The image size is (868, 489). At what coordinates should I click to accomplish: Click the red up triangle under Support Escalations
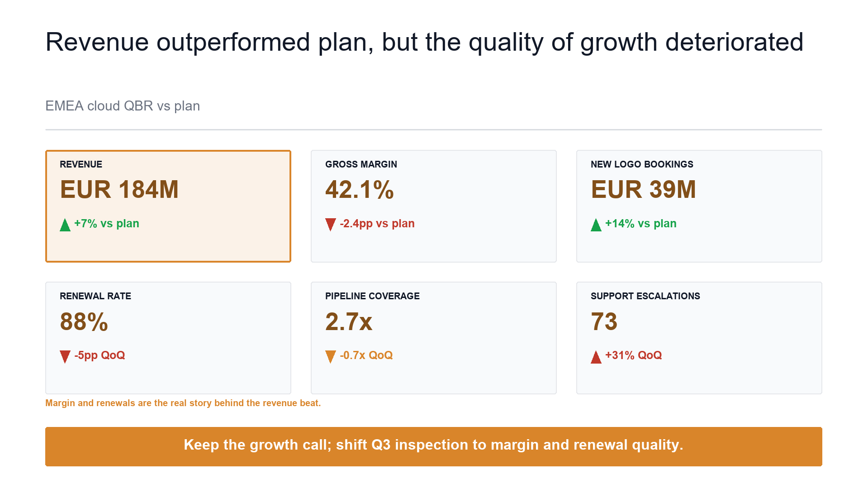tap(596, 357)
